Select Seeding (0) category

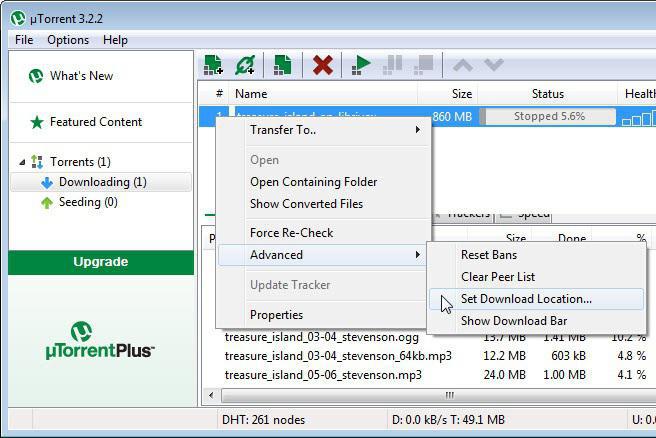[x=88, y=202]
